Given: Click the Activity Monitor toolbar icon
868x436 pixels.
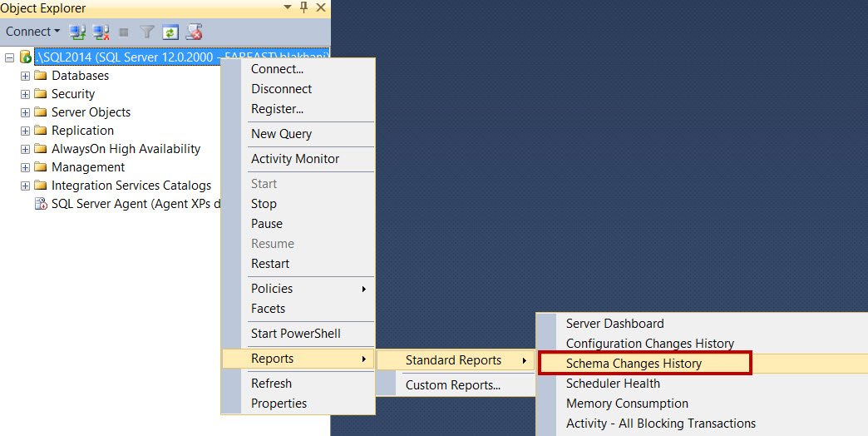Looking at the screenshot, I should [194, 32].
